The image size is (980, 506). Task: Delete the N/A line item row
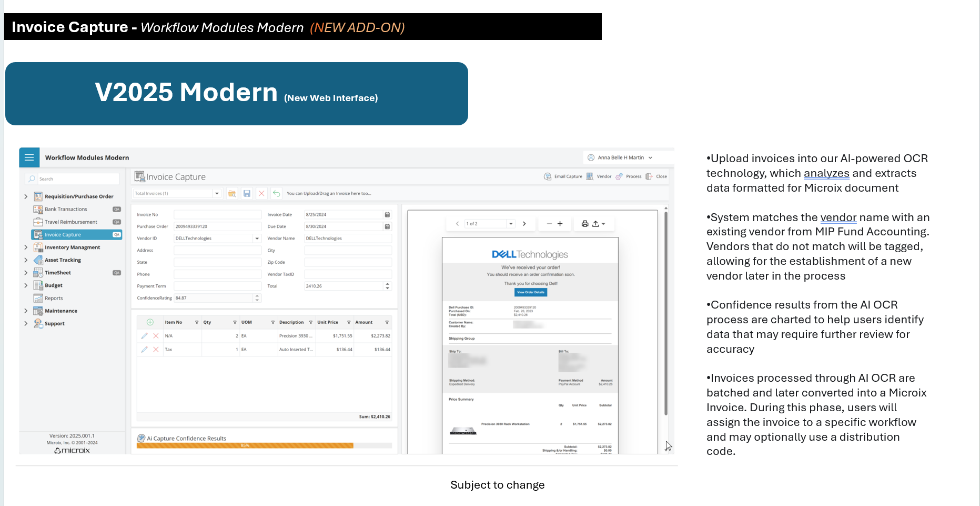pyautogui.click(x=156, y=336)
